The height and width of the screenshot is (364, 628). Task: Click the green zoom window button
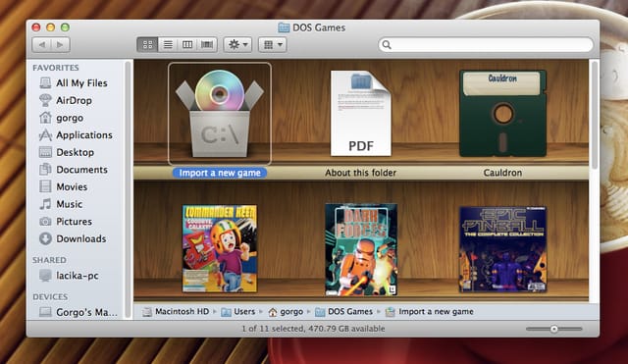65,27
